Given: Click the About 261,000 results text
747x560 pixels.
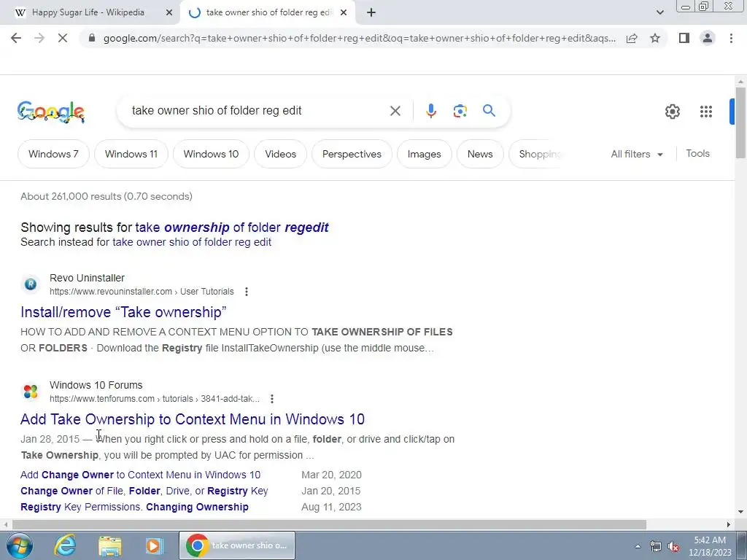Looking at the screenshot, I should pos(107,196).
